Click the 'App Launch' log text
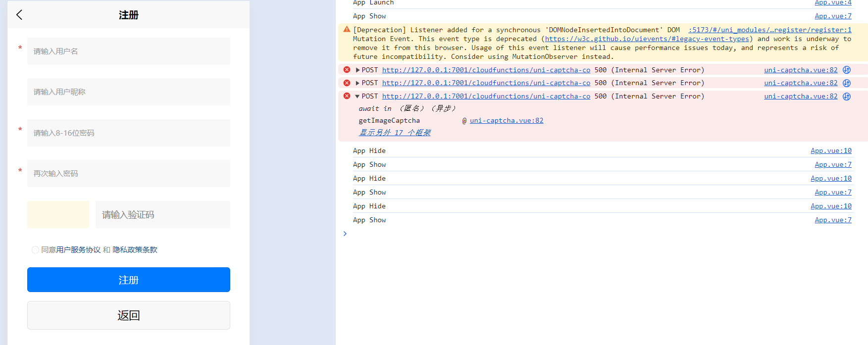The width and height of the screenshot is (868, 345). coord(373,3)
